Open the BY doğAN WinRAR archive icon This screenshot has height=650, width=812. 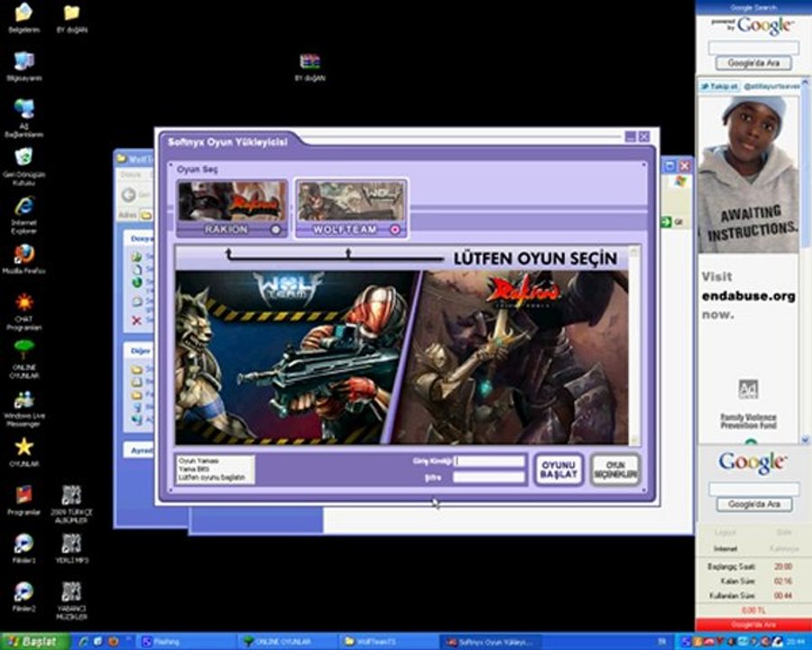(309, 68)
